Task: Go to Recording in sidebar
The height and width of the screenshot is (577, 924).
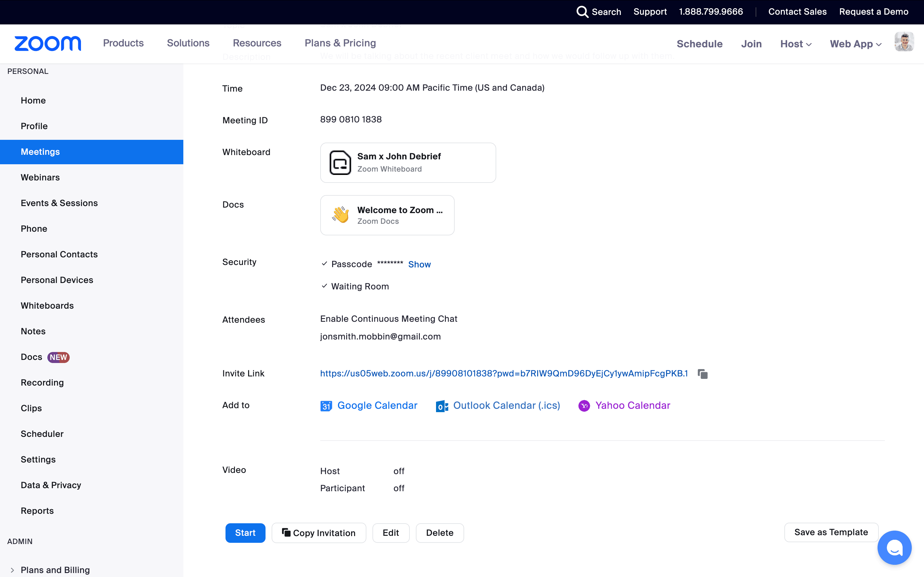Action: coord(42,382)
